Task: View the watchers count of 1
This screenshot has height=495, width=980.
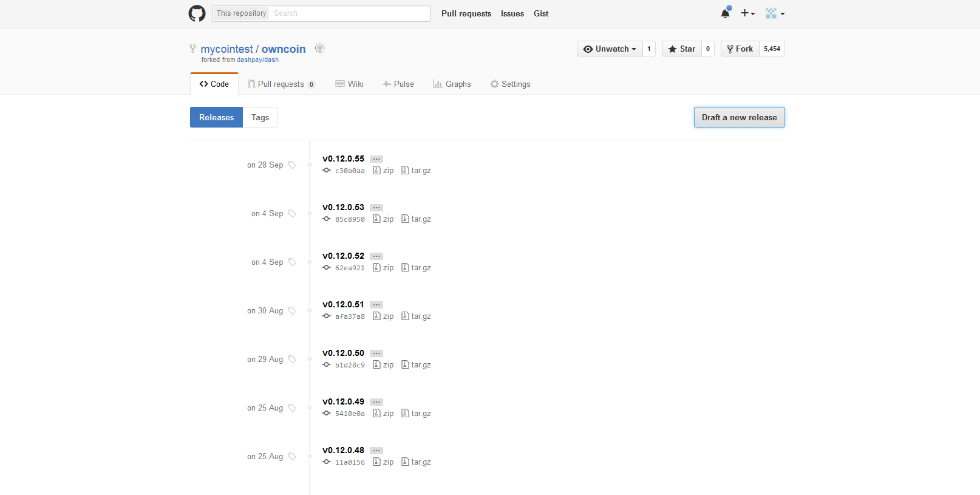Action: point(649,49)
